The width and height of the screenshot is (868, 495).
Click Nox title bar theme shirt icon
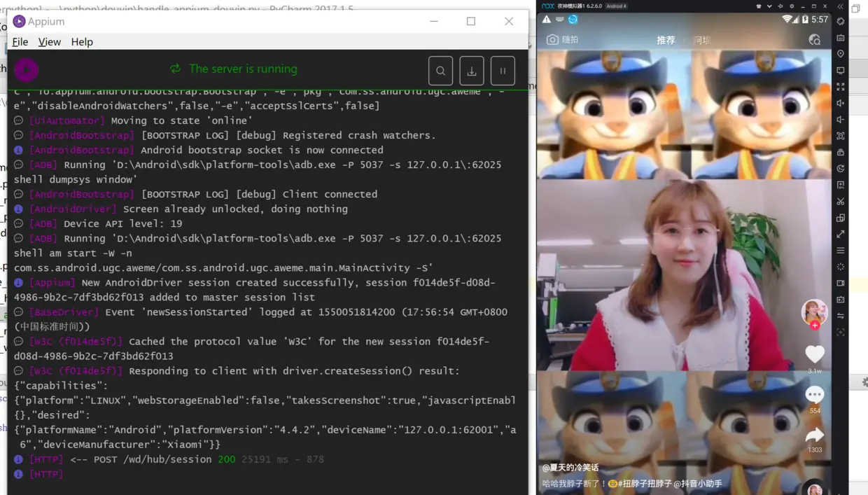click(759, 6)
